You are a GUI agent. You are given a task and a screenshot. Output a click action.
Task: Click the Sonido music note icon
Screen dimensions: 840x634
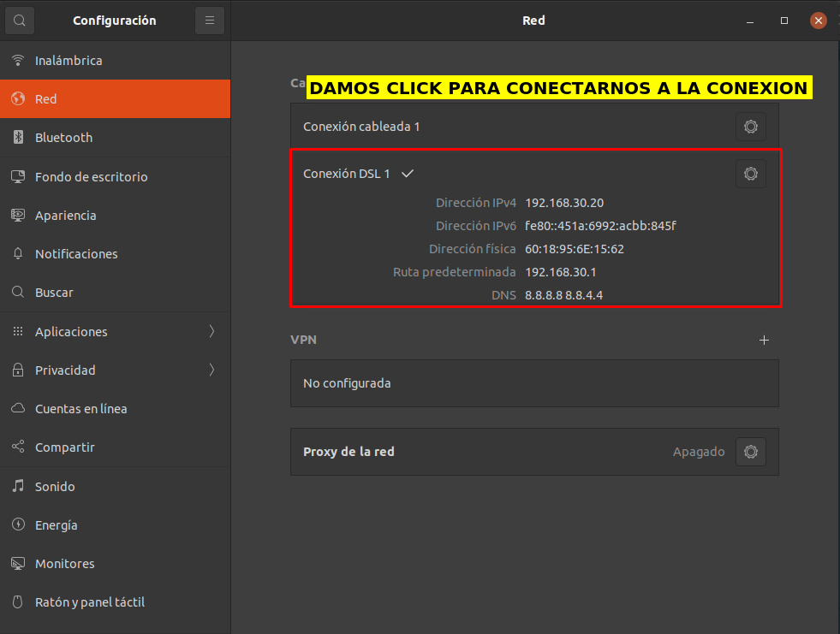[x=18, y=486]
